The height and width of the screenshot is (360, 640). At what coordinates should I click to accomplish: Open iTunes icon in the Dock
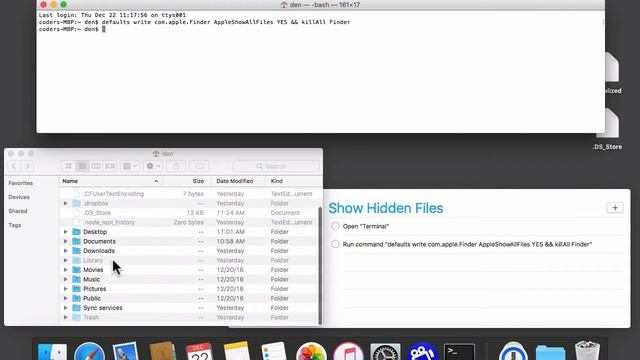point(348,351)
